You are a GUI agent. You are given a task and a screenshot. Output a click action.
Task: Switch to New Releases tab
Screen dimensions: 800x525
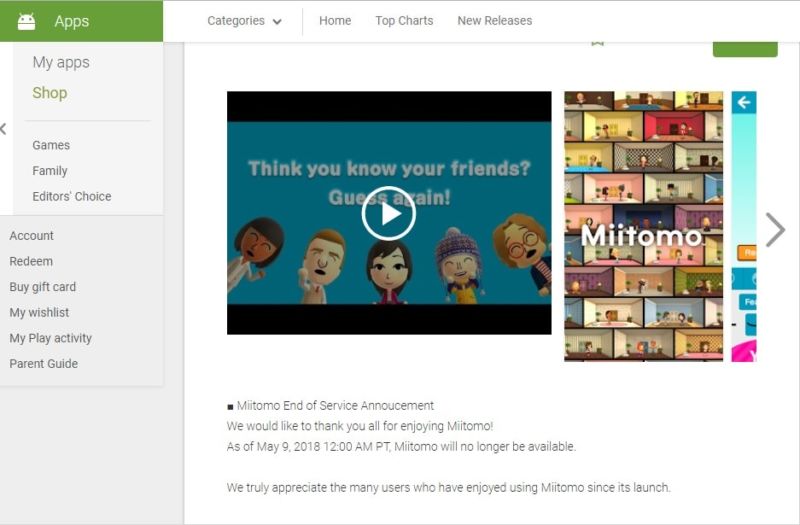pyautogui.click(x=494, y=21)
